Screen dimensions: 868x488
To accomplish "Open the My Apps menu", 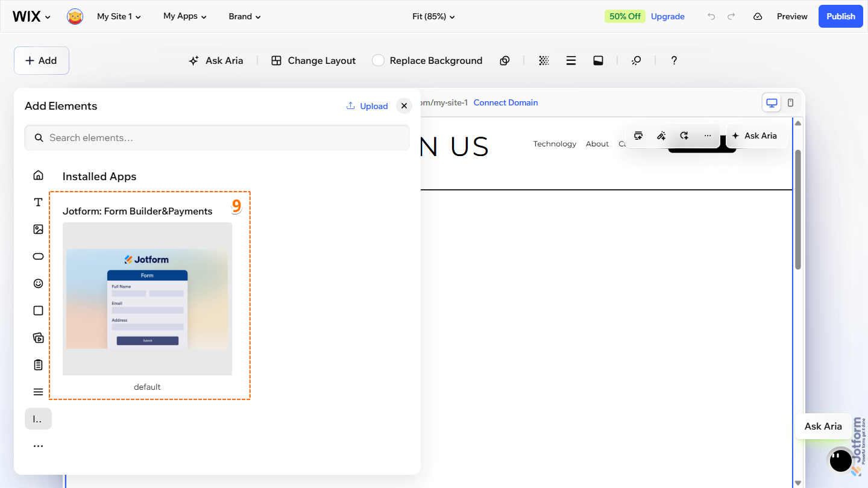I will 185,16.
